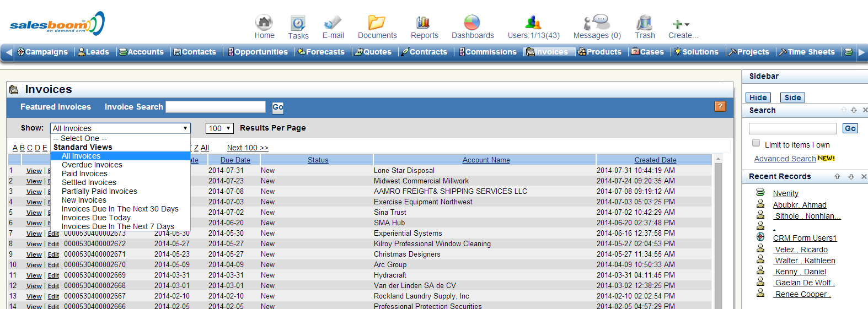The width and height of the screenshot is (868, 309).
Task: View invoice 0000530400002670
Action: [x=34, y=265]
